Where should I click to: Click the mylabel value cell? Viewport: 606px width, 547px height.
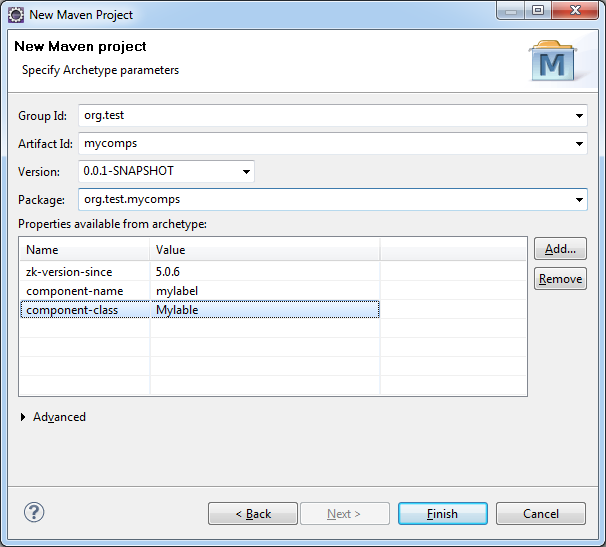(265, 291)
